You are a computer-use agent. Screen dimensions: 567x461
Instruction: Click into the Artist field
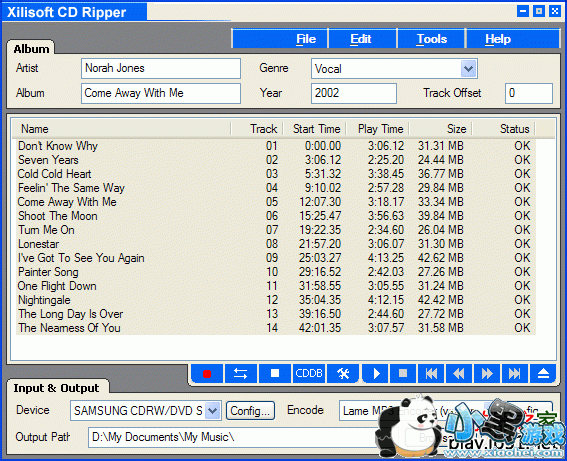[x=161, y=68]
